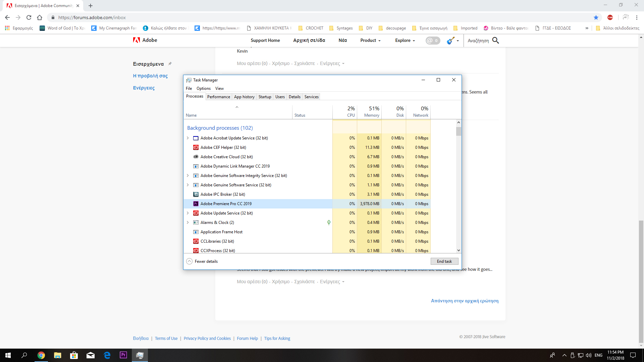Switch to the App history tab
644x362 pixels.
(244, 97)
